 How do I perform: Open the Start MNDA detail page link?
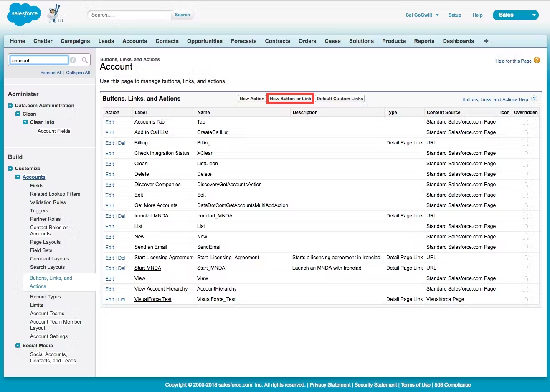click(x=147, y=268)
